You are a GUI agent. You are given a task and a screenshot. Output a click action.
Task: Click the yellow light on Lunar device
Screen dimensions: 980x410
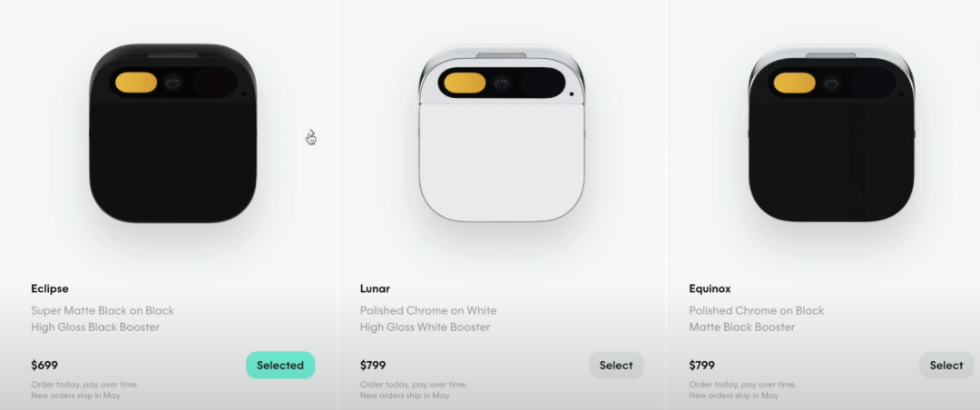465,83
